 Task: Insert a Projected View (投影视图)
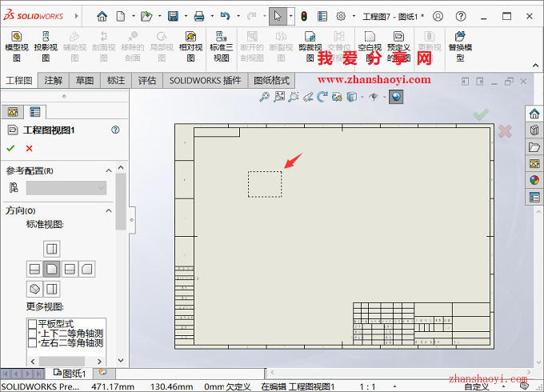coord(46,46)
